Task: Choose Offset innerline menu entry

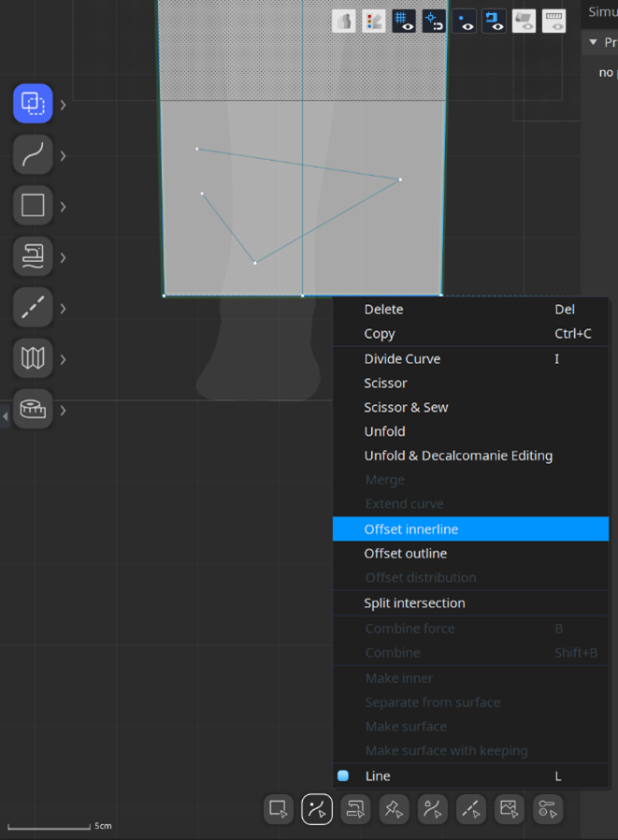Action: pos(470,529)
